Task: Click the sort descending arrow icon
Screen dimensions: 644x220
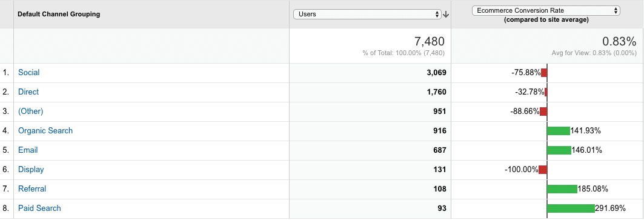Action: 446,15
